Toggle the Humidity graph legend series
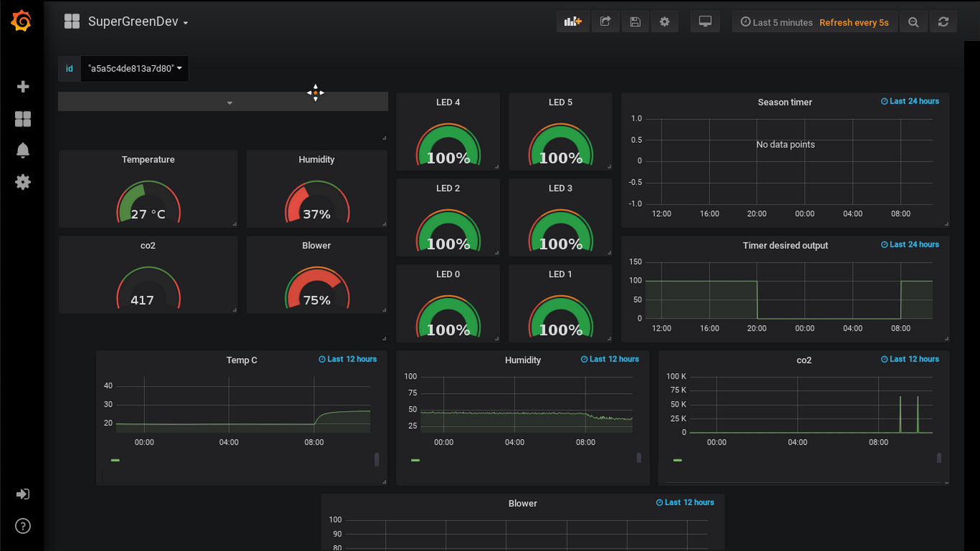 [415, 460]
